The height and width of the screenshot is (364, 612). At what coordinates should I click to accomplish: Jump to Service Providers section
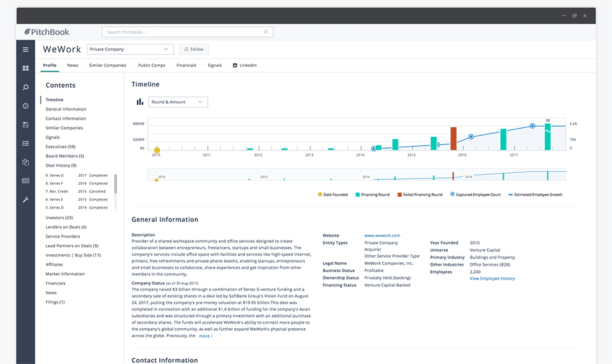pos(62,237)
